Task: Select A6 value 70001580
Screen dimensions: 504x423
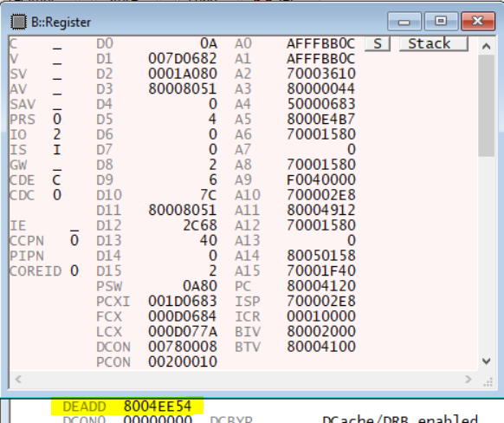Action: point(321,134)
